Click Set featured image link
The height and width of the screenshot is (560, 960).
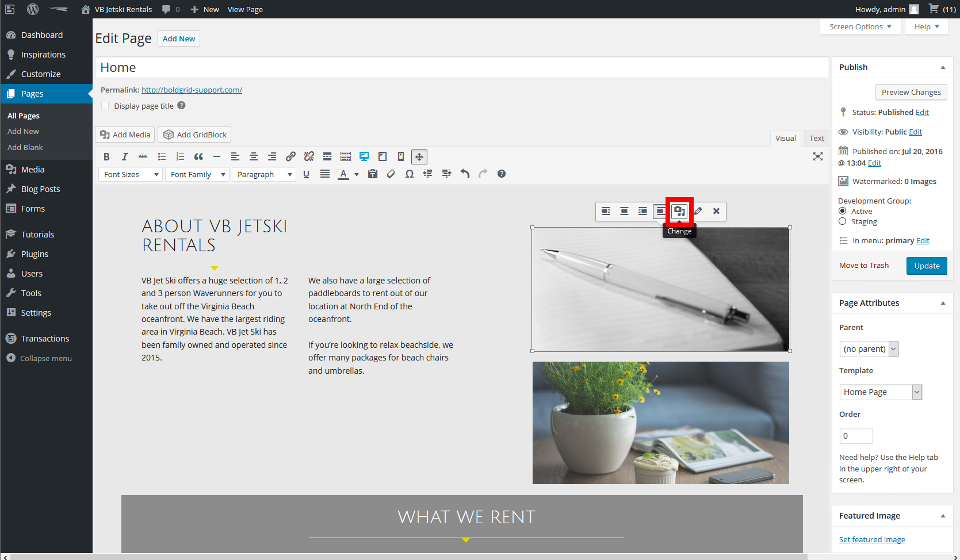[x=872, y=539]
